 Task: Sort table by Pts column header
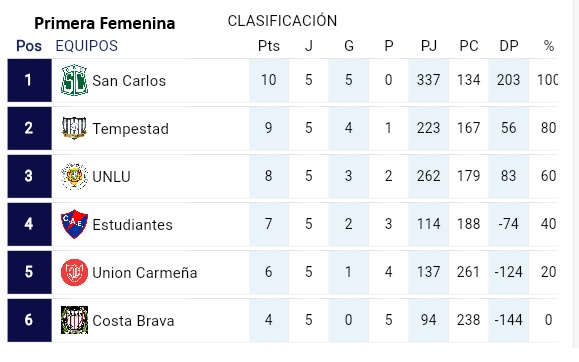point(268,46)
